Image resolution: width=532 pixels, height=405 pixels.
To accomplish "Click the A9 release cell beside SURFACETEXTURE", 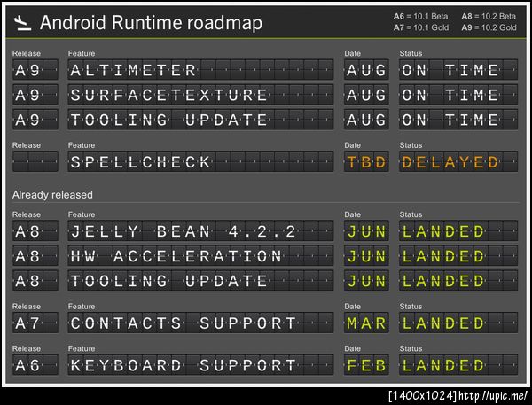I will [35, 95].
